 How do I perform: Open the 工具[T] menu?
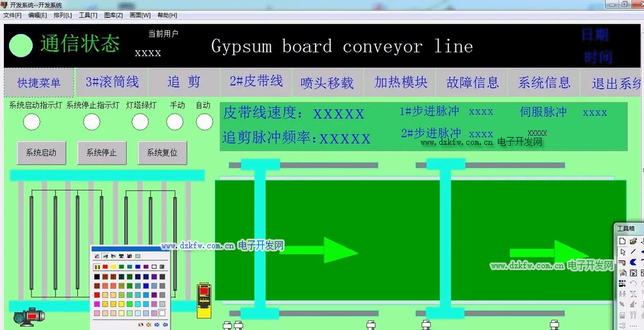tap(88, 15)
